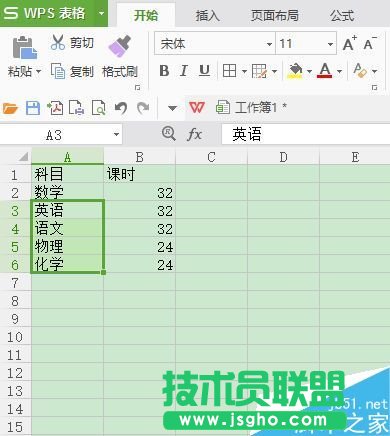Select row 1 header
Viewport: 390px width, 436px height.
tap(15, 174)
